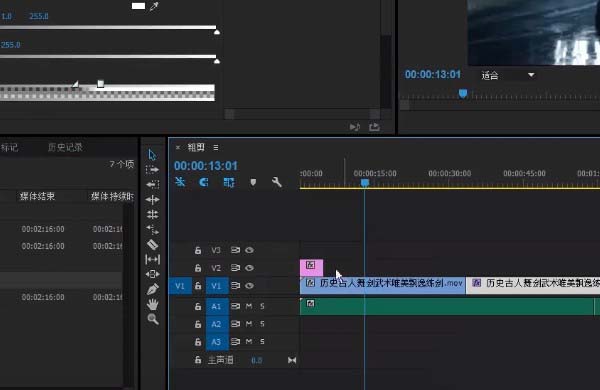Toggle lock on V1 track

click(x=198, y=286)
